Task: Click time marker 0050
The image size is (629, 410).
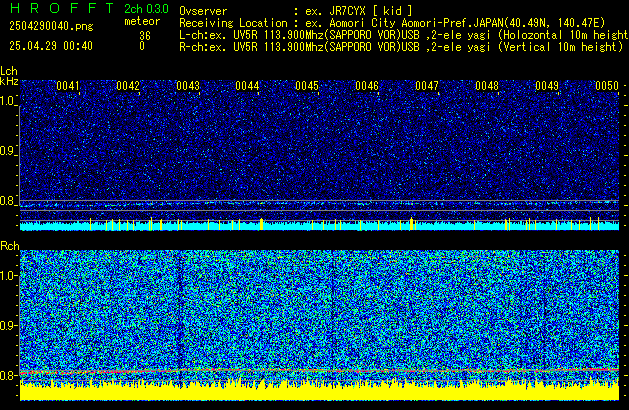Action: pyautogui.click(x=607, y=86)
